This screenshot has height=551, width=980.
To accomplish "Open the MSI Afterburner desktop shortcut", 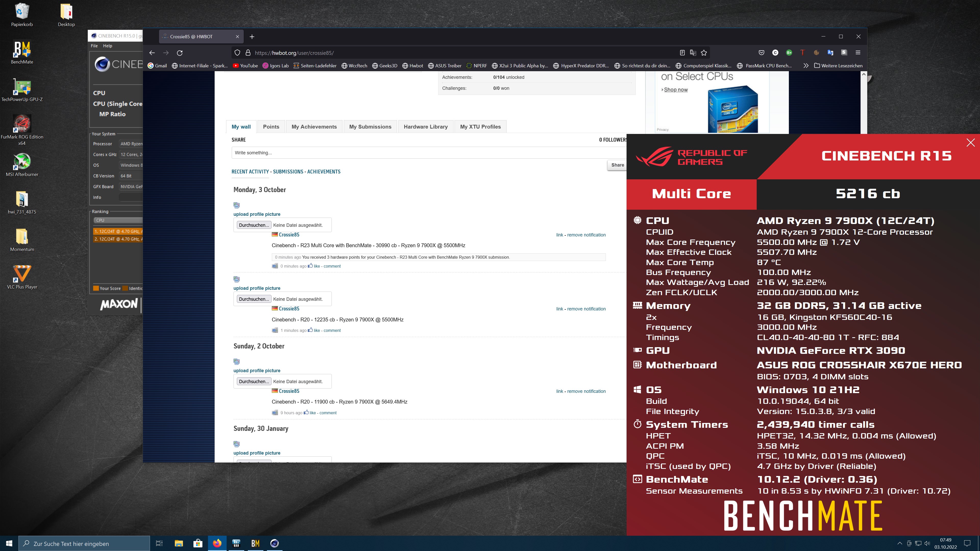I will tap(22, 165).
